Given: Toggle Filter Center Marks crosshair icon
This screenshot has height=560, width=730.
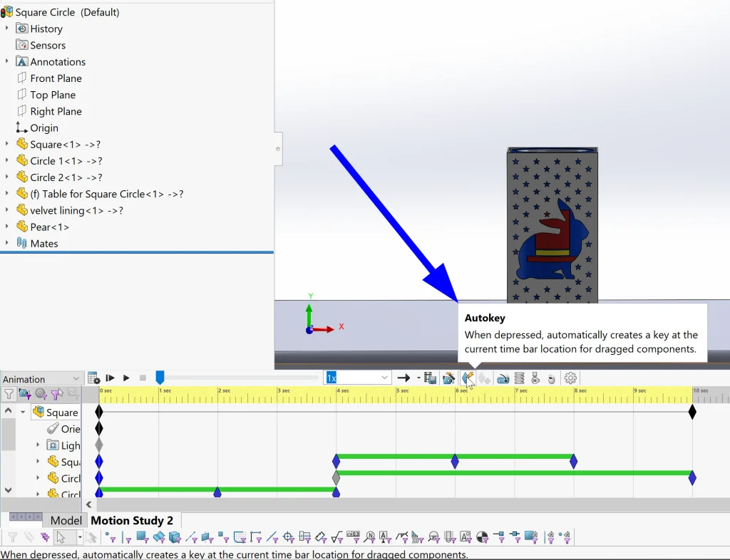Looking at the screenshot, I should (x=288, y=537).
